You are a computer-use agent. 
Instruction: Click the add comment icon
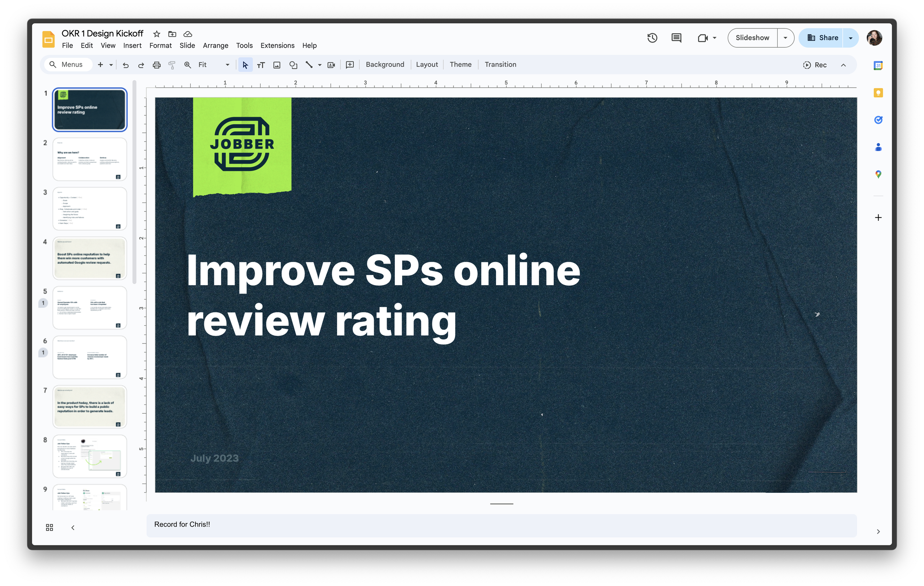350,65
